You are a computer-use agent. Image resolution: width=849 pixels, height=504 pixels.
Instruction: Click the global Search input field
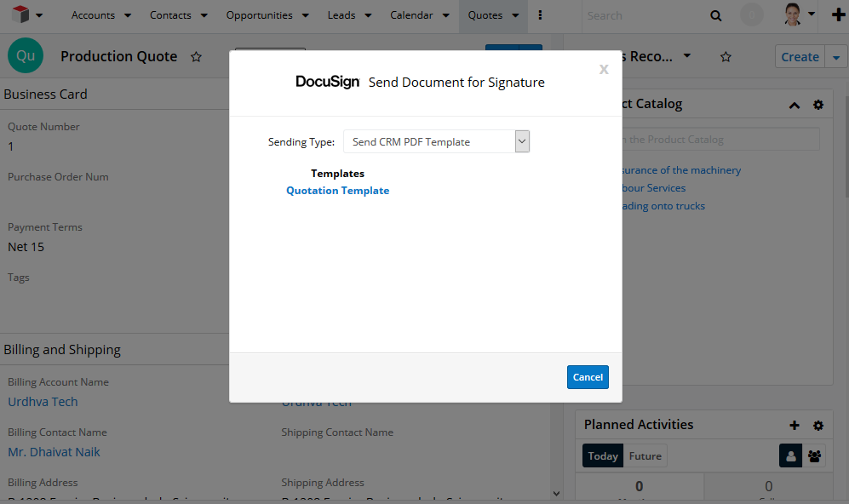click(x=645, y=15)
